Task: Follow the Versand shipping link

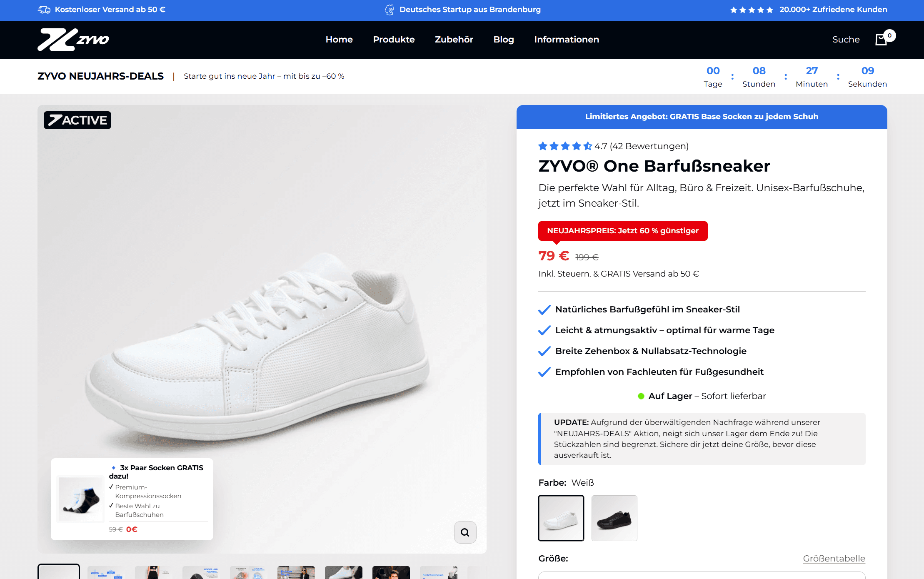Action: (x=649, y=274)
